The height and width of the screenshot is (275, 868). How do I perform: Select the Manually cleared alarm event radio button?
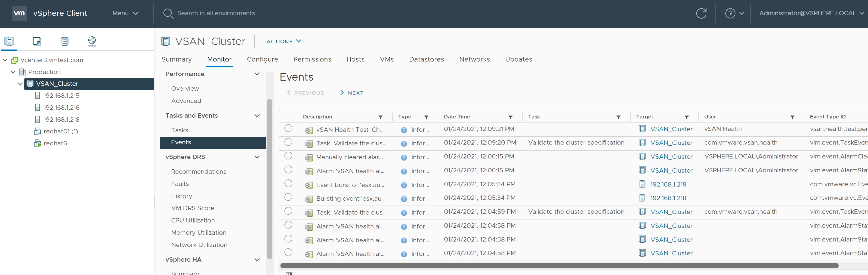(x=288, y=156)
